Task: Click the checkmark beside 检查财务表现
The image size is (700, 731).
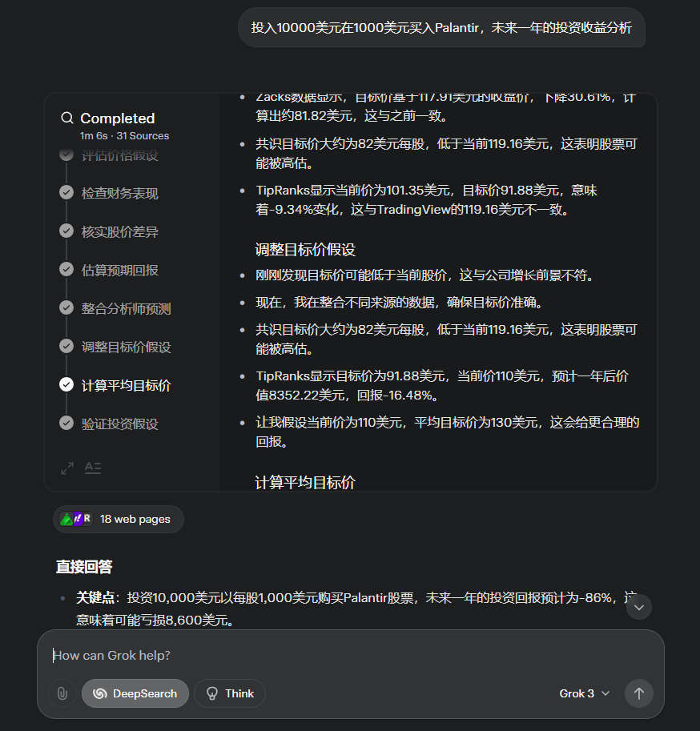Action: (66, 192)
